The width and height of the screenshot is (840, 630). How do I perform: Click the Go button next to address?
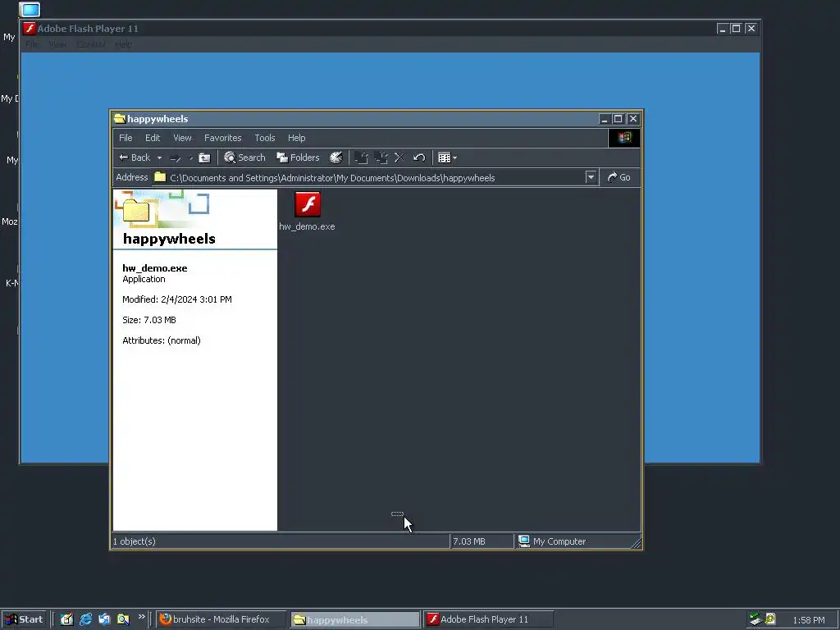click(x=619, y=177)
